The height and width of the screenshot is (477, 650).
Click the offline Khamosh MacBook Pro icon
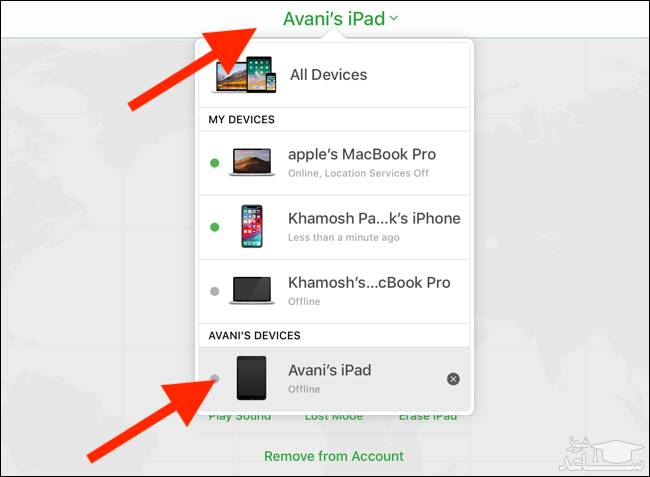(x=252, y=291)
